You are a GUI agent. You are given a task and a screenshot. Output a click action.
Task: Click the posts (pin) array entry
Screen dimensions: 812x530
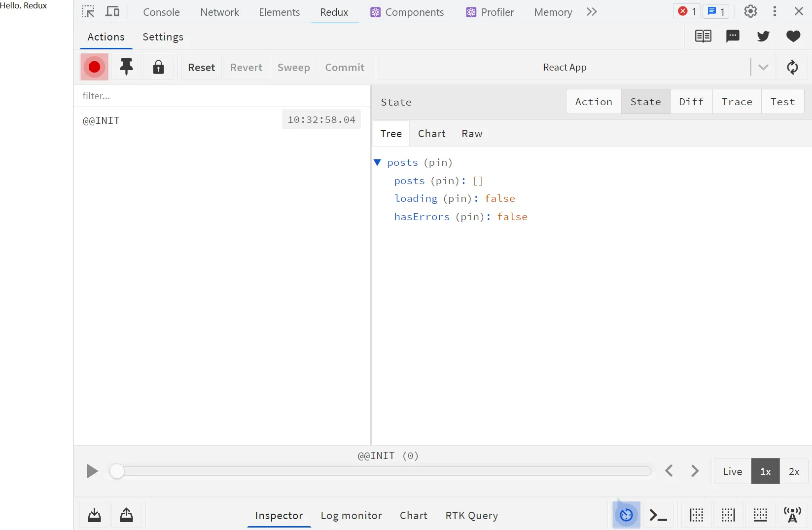pos(439,181)
